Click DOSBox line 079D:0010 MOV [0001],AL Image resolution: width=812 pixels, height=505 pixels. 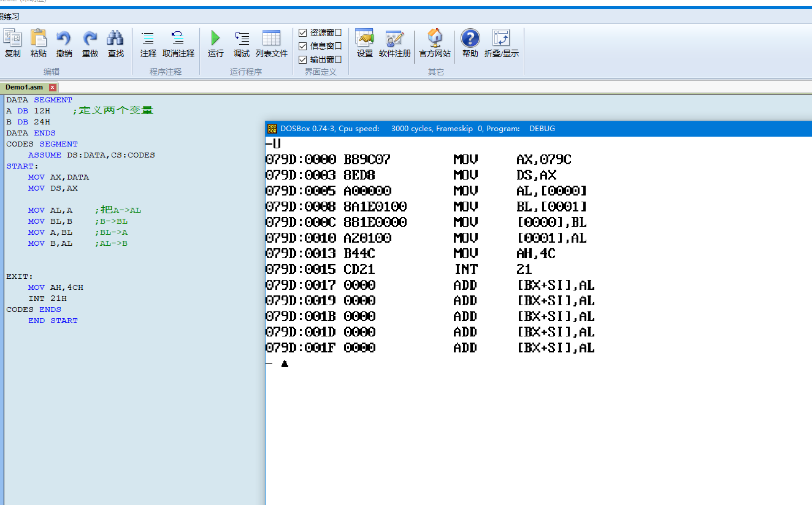tap(426, 238)
